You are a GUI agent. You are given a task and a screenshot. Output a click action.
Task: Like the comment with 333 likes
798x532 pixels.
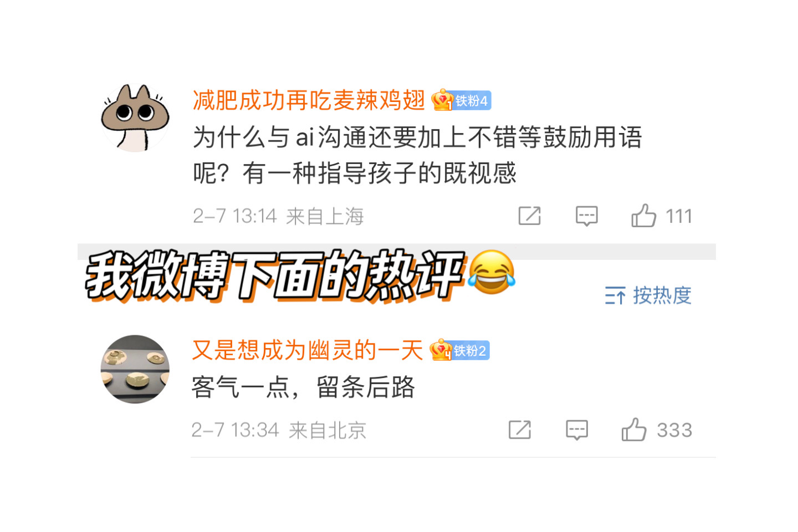(x=634, y=429)
